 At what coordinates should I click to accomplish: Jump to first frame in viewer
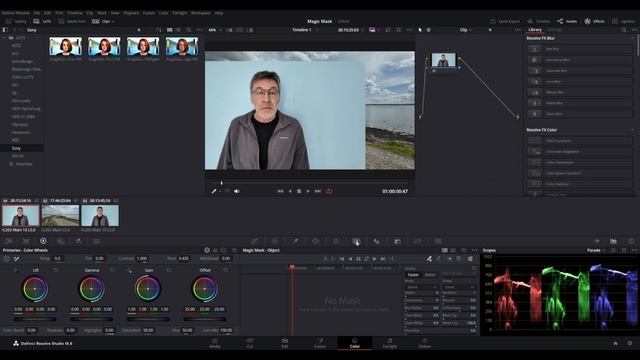[280, 191]
